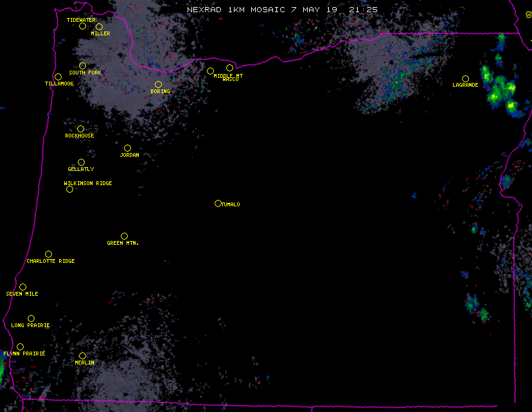Click the Long Prairie station circle

point(31,318)
